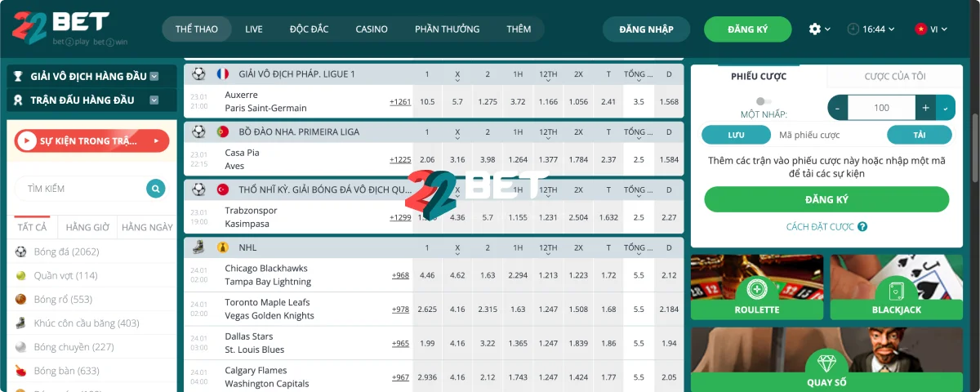Click the medal icon for Trận đấu hàng đầu
Image resolution: width=980 pixels, height=392 pixels.
(x=19, y=100)
